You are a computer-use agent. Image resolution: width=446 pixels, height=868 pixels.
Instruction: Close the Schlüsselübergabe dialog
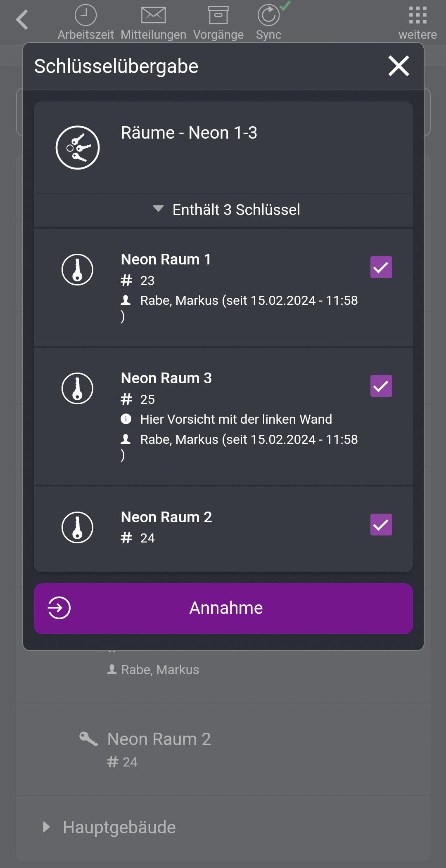(x=398, y=66)
